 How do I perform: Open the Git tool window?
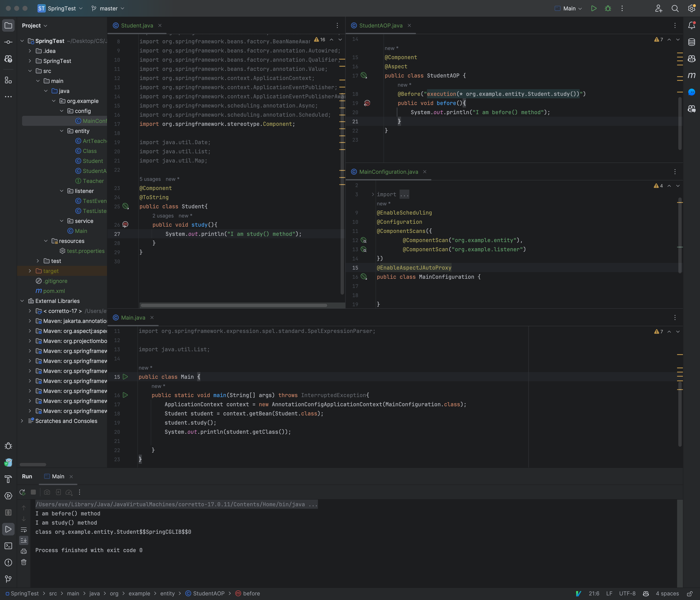pyautogui.click(x=9, y=579)
